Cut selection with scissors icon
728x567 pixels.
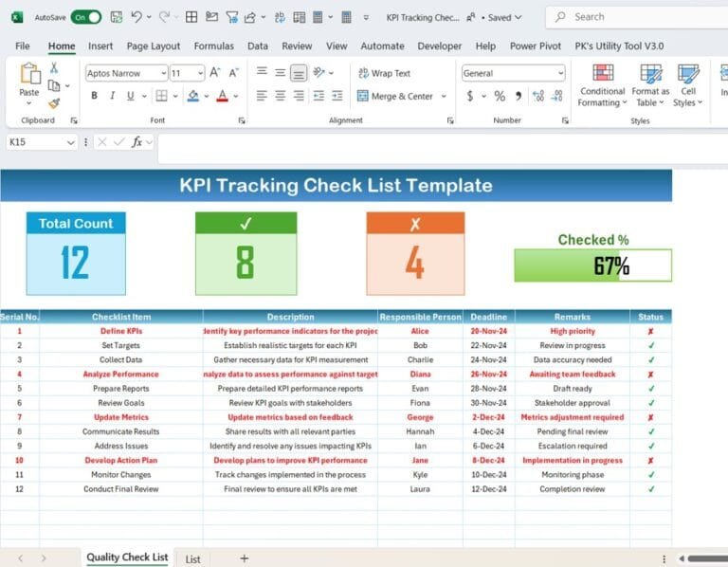pos(54,68)
